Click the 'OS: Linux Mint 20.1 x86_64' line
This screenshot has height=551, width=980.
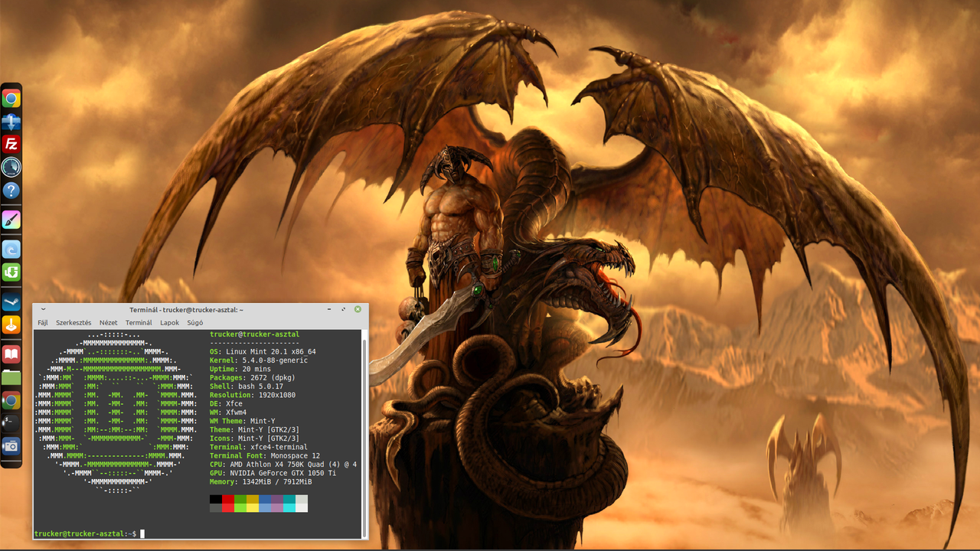click(263, 352)
